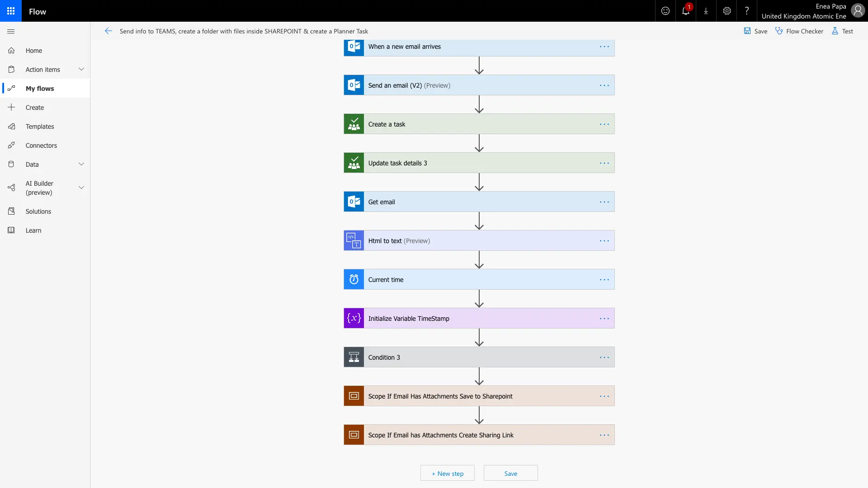
Task: Expand the Data section chevron
Action: pyautogui.click(x=81, y=164)
